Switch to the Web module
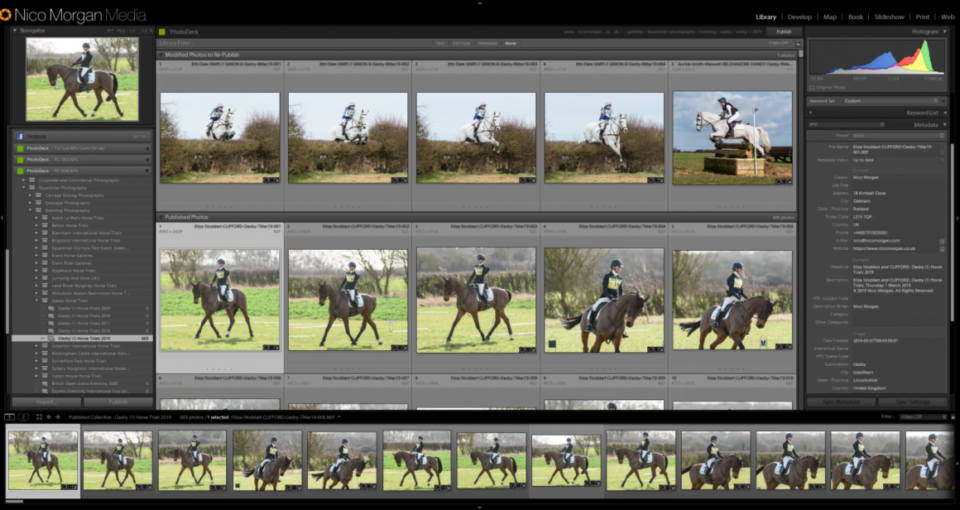Image resolution: width=960 pixels, height=510 pixels. tap(947, 17)
